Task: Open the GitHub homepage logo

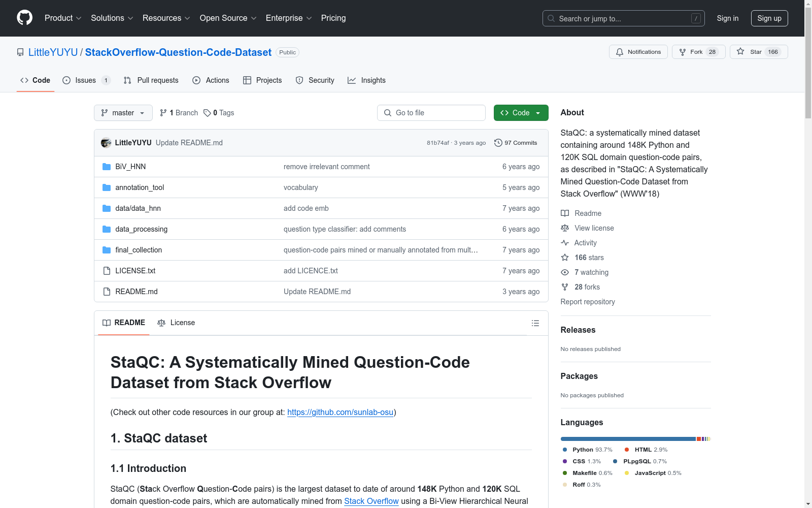Action: click(x=24, y=18)
